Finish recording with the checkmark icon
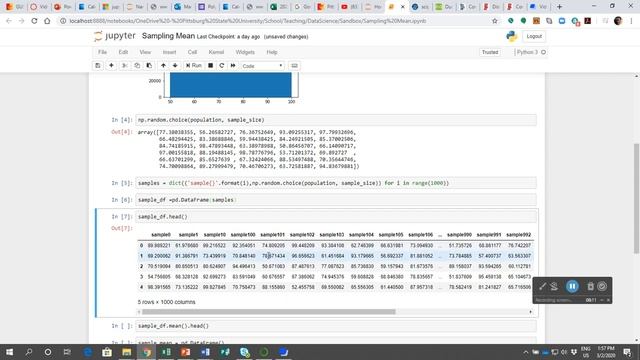This screenshot has width=640, height=360. (602, 287)
